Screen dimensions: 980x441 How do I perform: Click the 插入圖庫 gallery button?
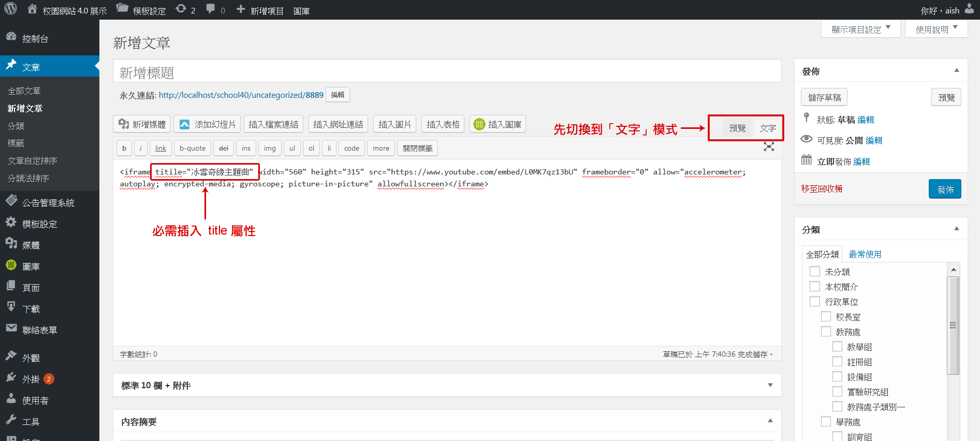pos(498,124)
